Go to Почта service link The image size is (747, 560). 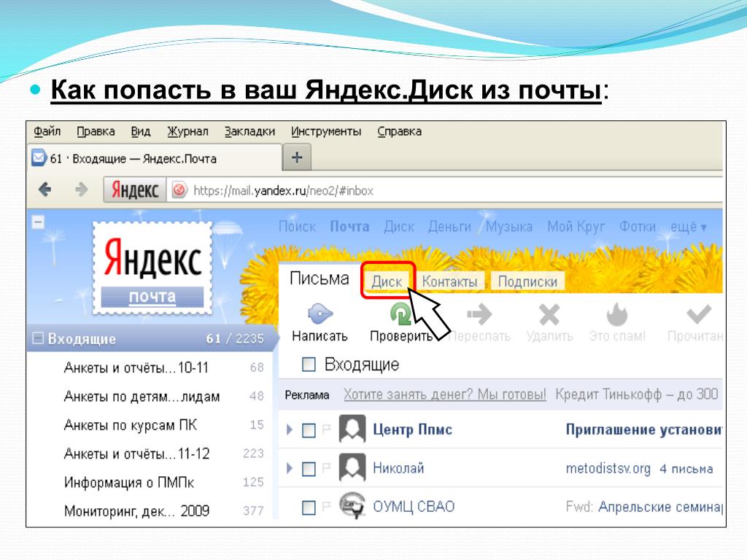pyautogui.click(x=349, y=227)
